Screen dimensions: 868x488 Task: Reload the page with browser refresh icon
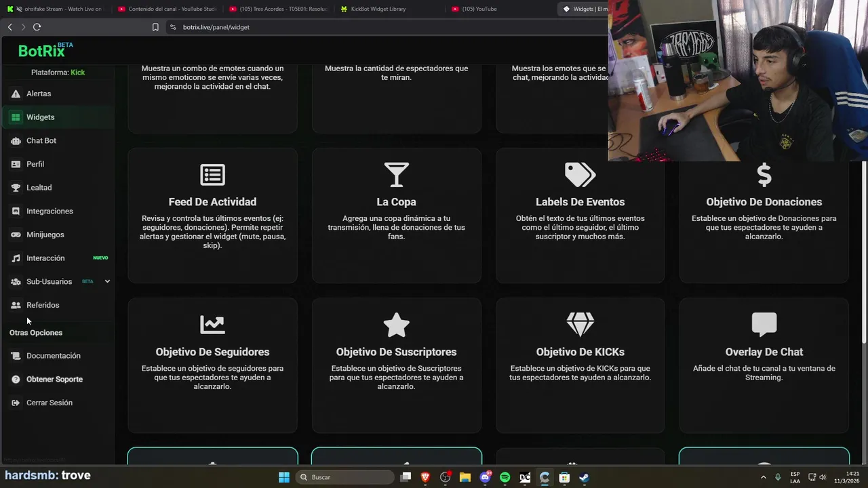click(x=37, y=27)
